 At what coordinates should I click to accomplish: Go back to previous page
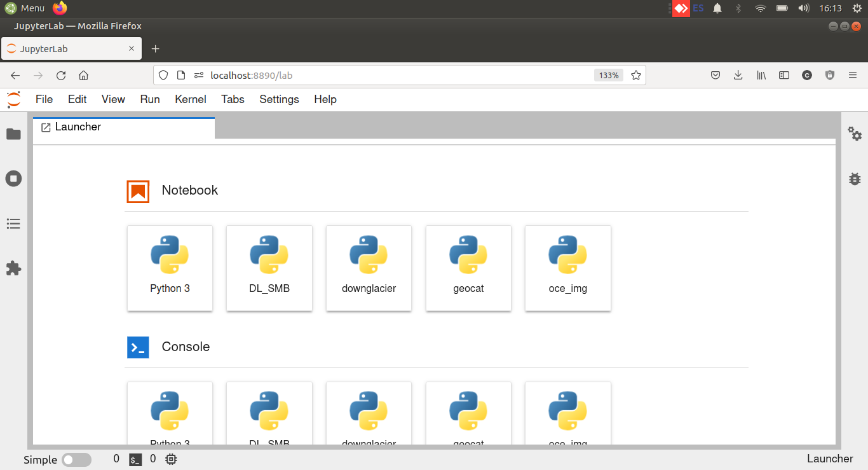[x=15, y=75]
